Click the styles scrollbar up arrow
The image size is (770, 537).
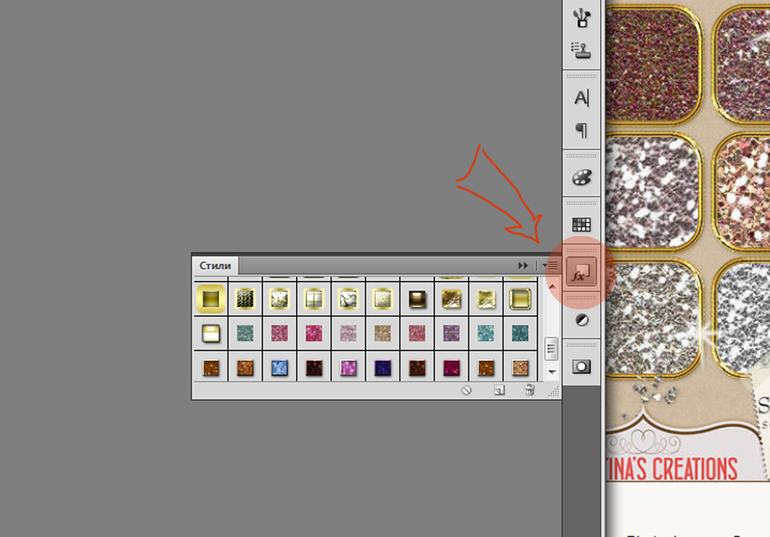click(x=552, y=286)
